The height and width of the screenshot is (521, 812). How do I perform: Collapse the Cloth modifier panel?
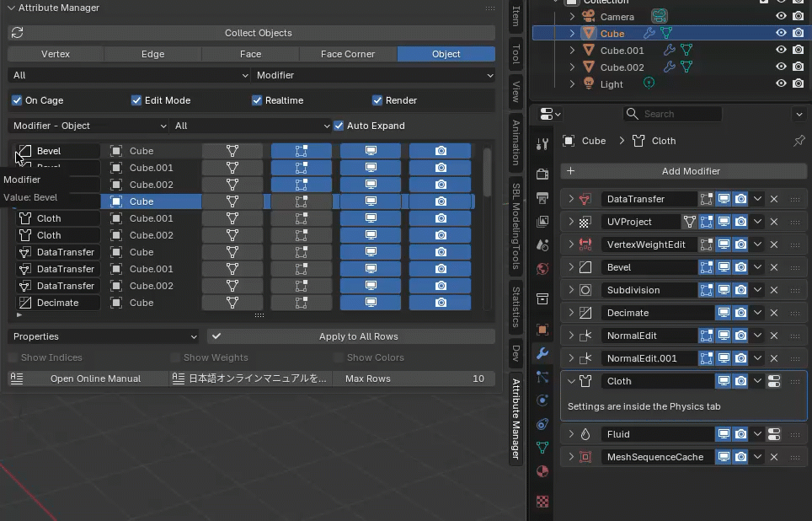[x=571, y=381]
